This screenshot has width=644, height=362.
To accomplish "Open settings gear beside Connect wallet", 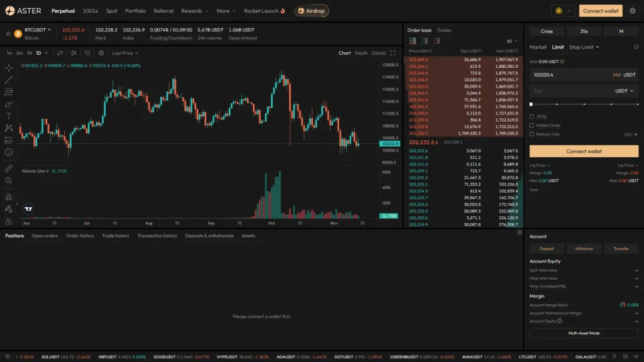I will click(x=632, y=11).
